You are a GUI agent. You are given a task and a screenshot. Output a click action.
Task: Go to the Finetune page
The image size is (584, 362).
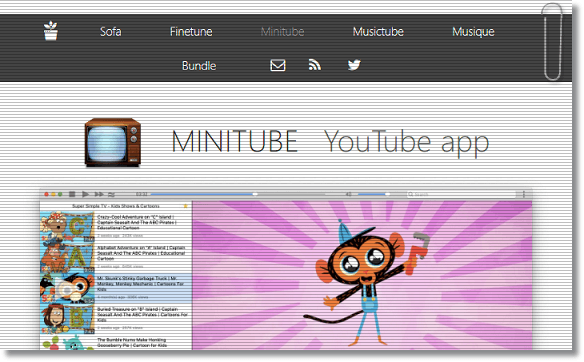pyautogui.click(x=191, y=32)
